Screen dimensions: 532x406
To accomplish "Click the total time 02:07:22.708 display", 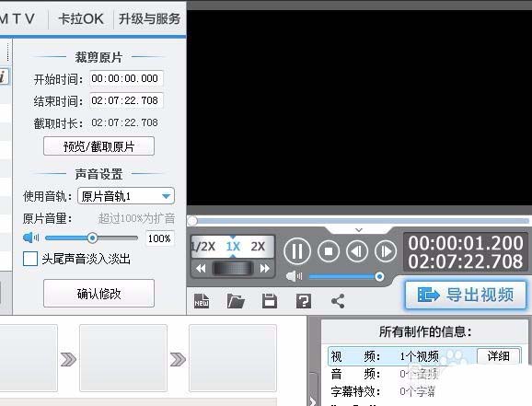I will (x=466, y=261).
